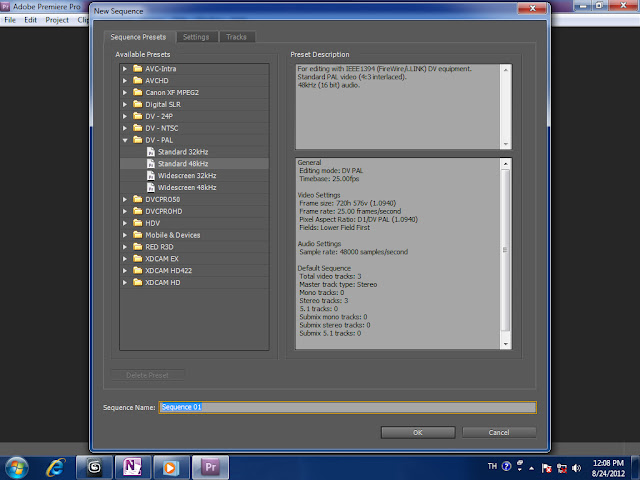Launch Internet Explorer from the taskbar

(56, 468)
